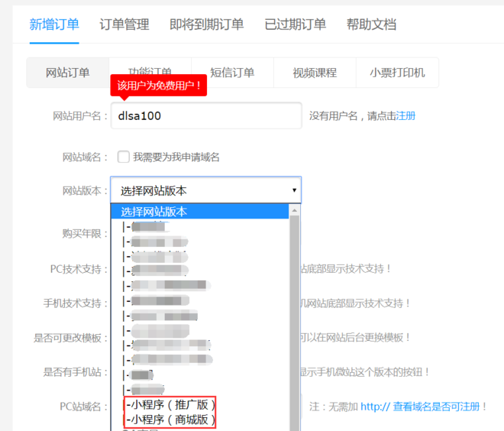Open the 帮助文档 tab
Viewport: 504px width, 431px height.
coord(371,24)
